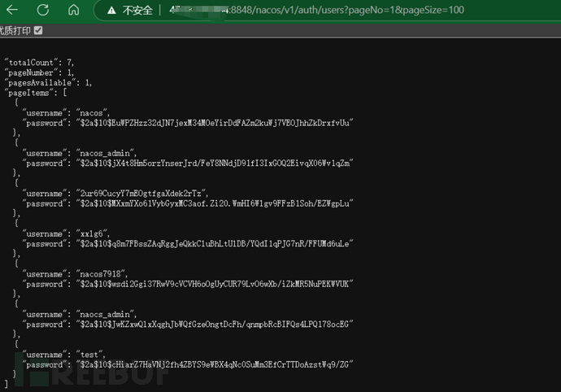Viewport: 561px width, 392px height.
Task: Click the password hash starting $2a$10$cHiarZ7
Action: click(215, 365)
